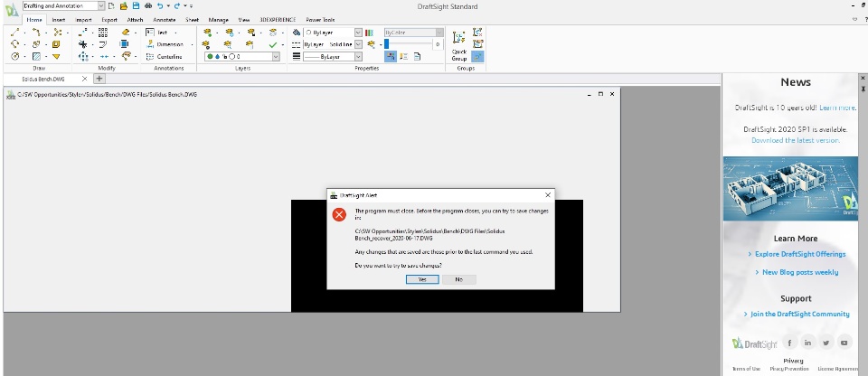The image size is (868, 376).
Task: Click Download the latest version link
Action: pos(796,141)
